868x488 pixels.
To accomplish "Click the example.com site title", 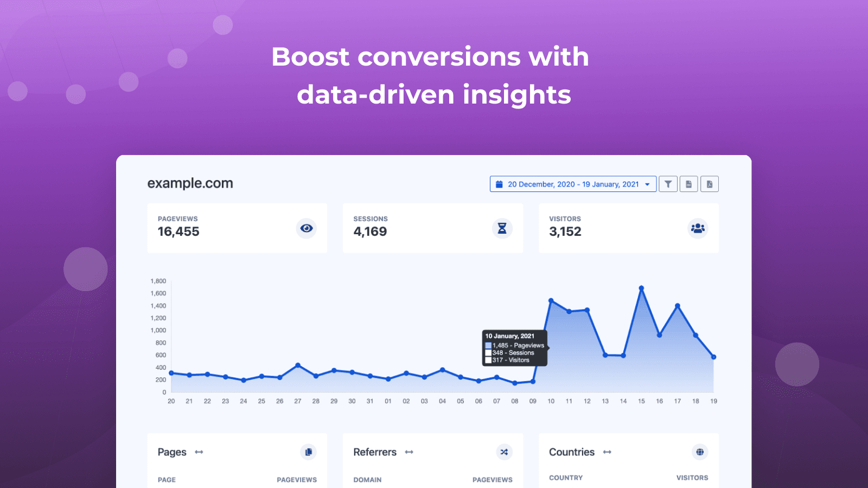I will point(189,183).
